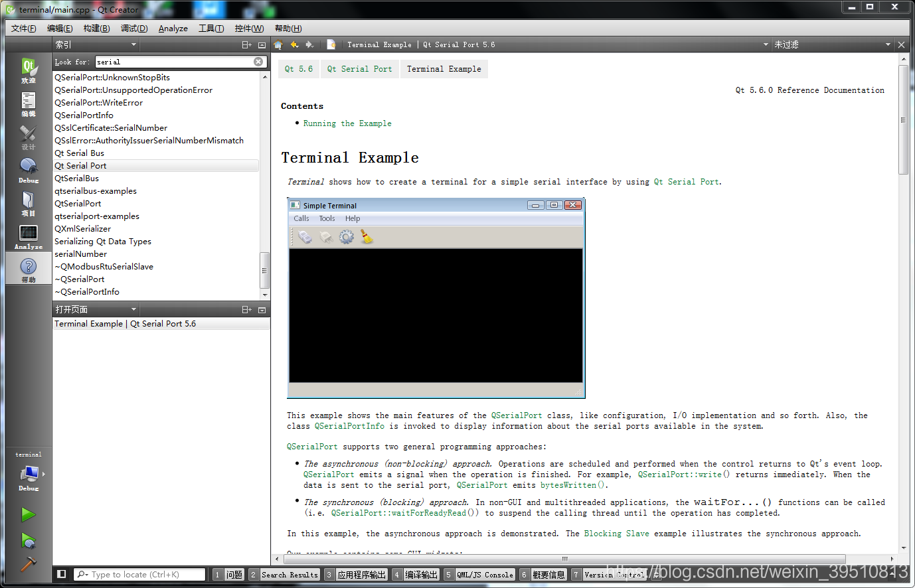Open the 帮助(H) menu

(x=288, y=29)
